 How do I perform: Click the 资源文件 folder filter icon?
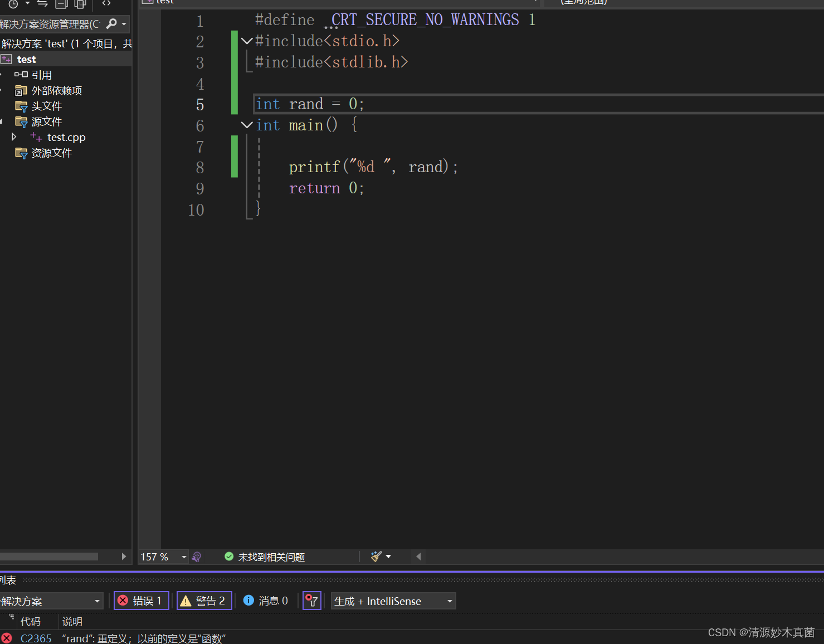21,153
